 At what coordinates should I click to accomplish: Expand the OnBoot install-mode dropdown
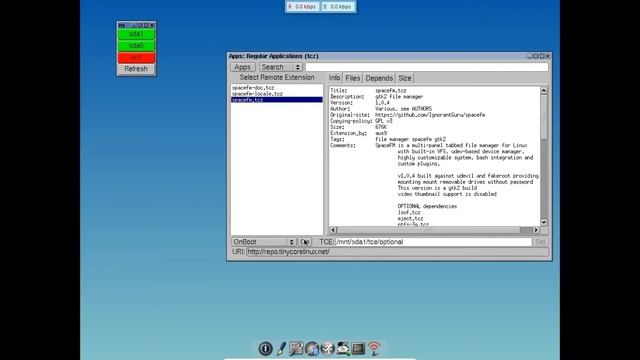[263, 242]
